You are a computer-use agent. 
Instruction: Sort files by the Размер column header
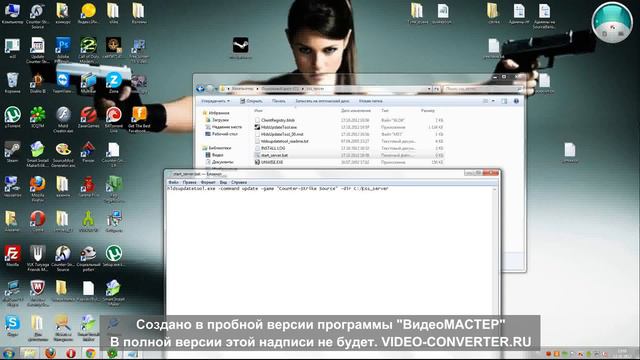428,111
